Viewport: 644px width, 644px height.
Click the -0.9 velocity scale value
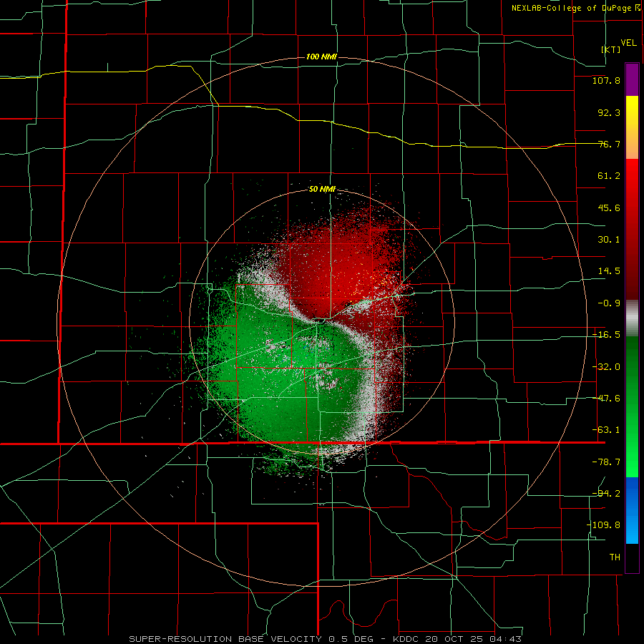(609, 303)
